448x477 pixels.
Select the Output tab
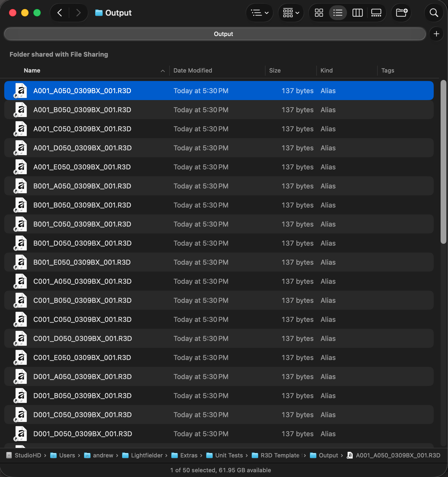point(215,34)
